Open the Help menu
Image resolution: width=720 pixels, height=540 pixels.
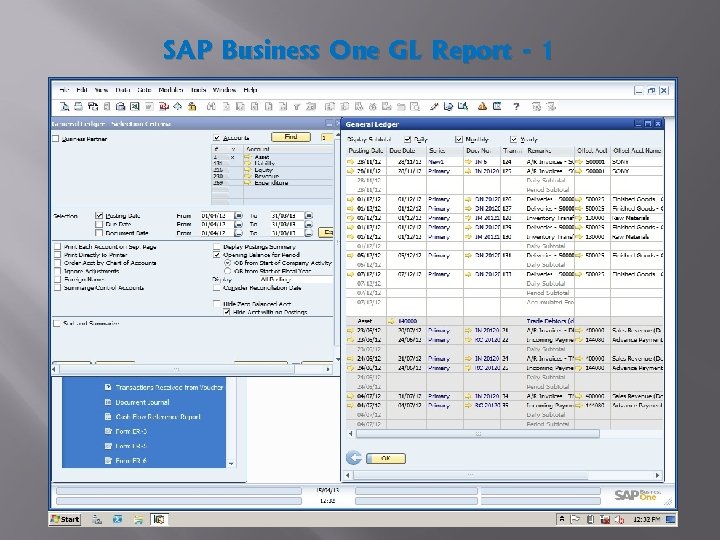[250, 90]
